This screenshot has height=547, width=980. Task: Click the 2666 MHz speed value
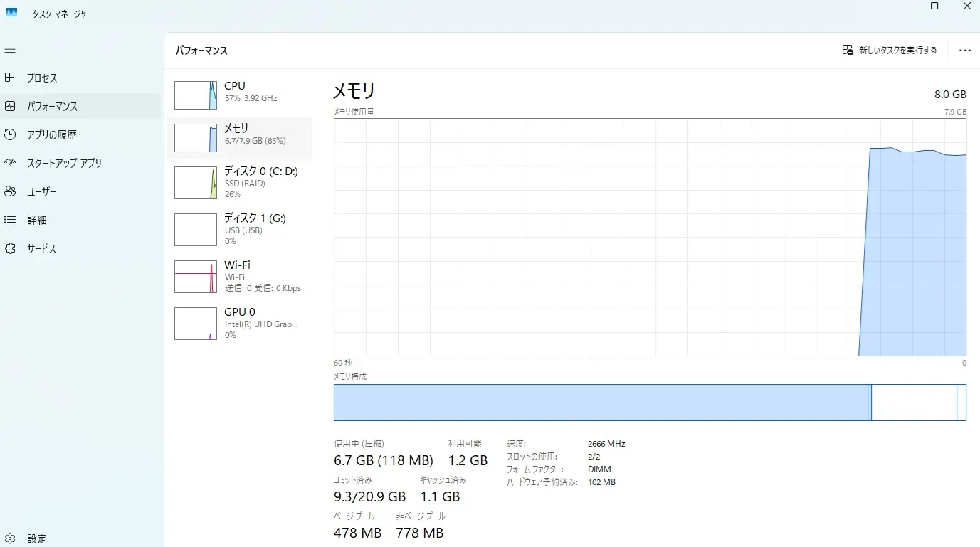pos(606,444)
